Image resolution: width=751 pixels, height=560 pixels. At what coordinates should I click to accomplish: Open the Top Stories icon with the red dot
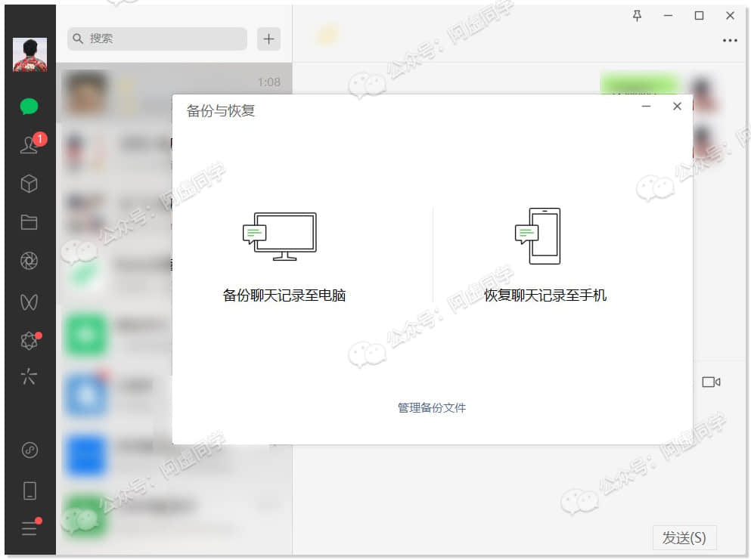coord(30,340)
